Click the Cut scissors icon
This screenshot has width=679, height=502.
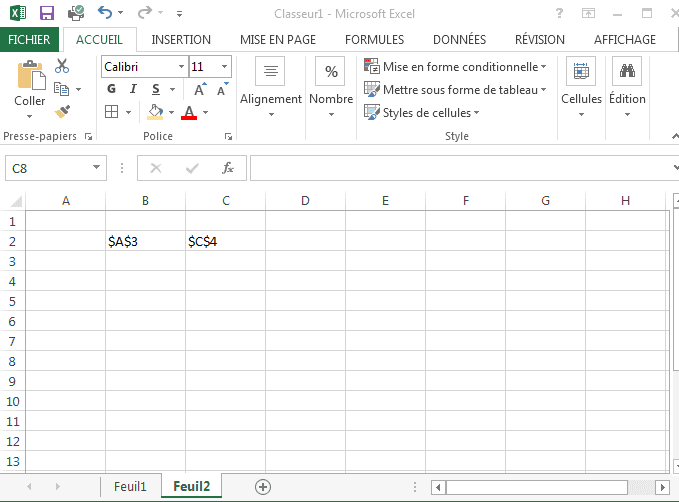coord(62,66)
